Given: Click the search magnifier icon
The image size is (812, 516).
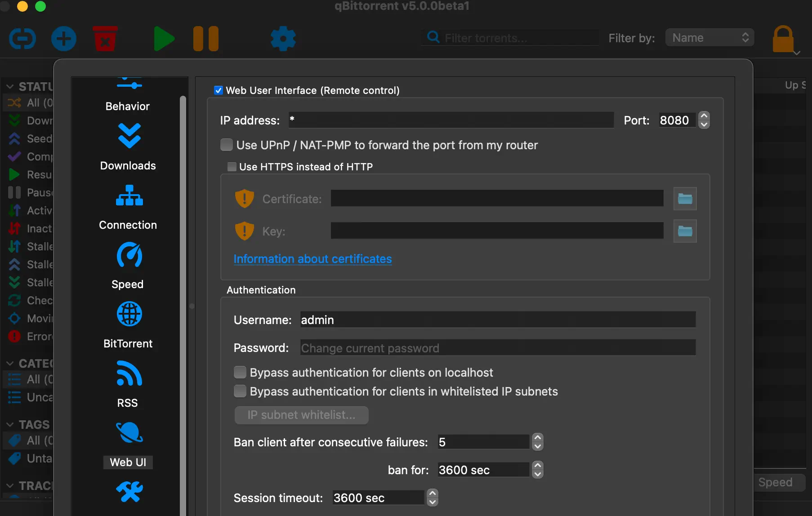Looking at the screenshot, I should (x=433, y=37).
